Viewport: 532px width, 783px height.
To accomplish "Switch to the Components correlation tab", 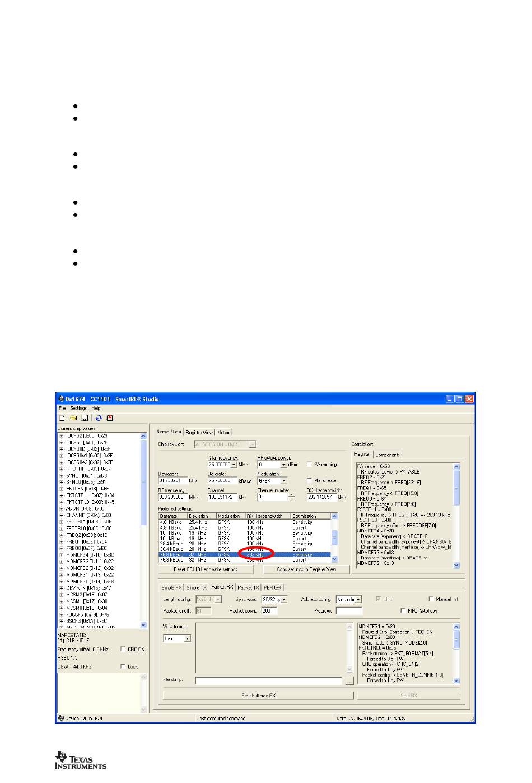I will [388, 455].
